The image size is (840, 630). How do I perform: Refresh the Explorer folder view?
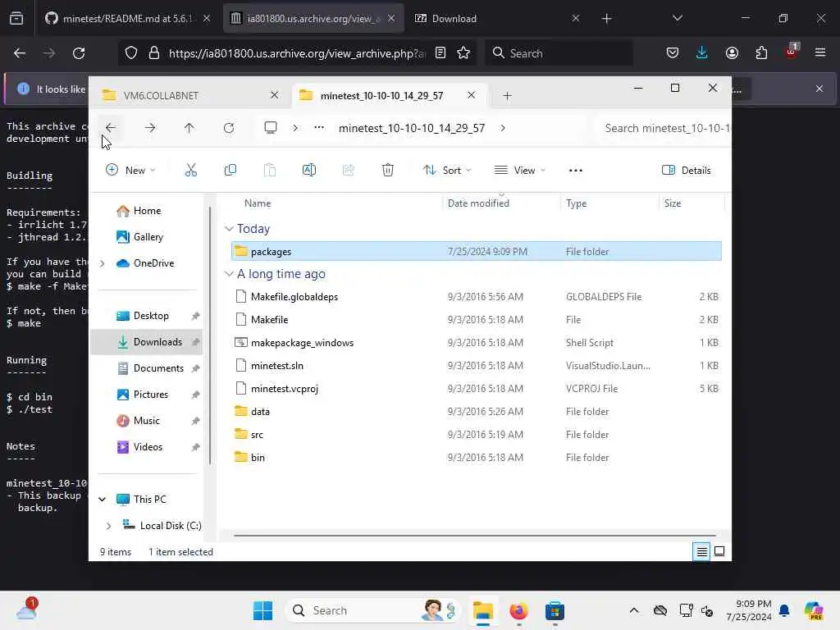pyautogui.click(x=229, y=128)
